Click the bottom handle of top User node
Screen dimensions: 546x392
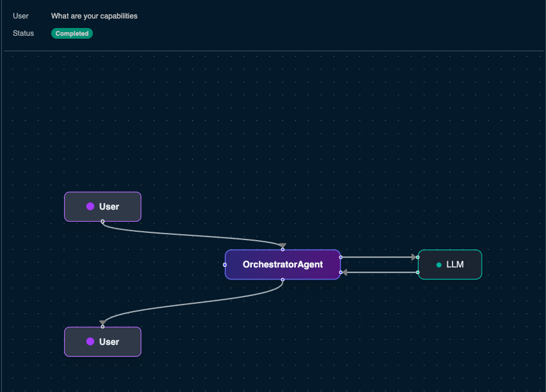[x=102, y=221]
